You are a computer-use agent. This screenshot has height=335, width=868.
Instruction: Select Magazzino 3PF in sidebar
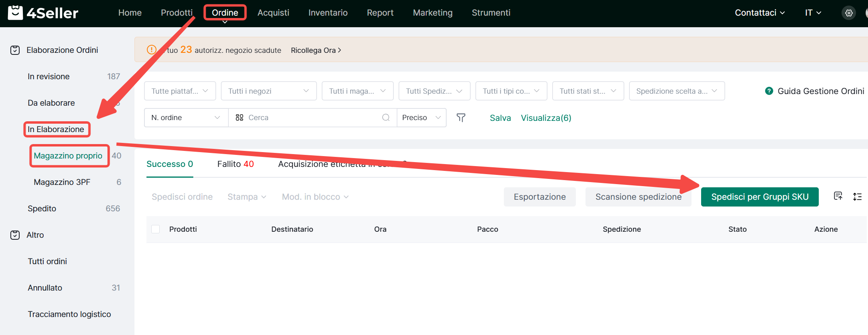[x=62, y=182]
